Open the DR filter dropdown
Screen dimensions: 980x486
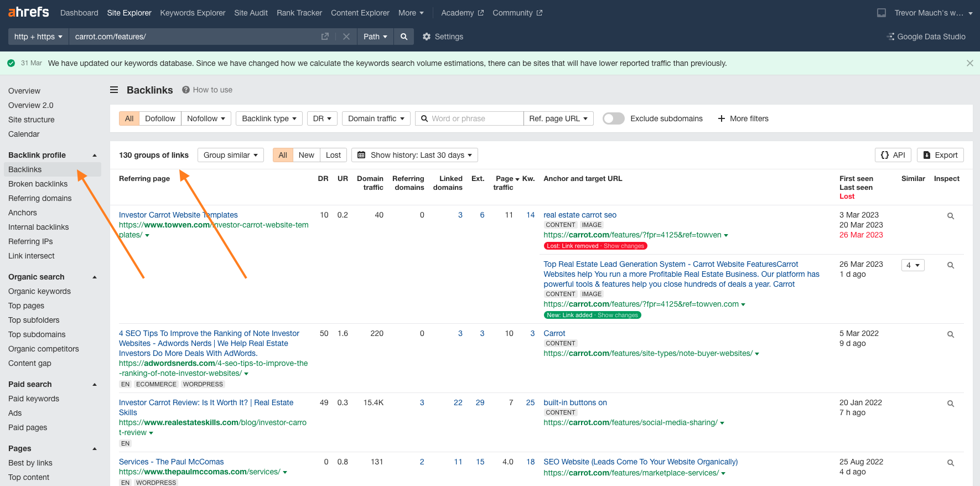tap(322, 118)
